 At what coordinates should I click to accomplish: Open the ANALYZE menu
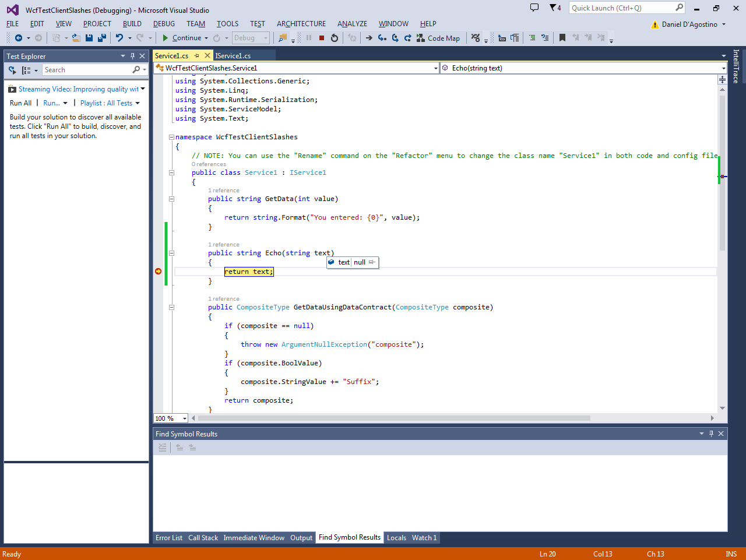[x=352, y=24]
